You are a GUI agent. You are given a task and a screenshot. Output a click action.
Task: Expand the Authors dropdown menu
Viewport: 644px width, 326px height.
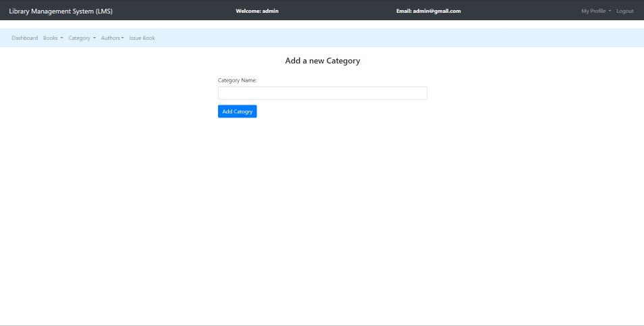pos(112,38)
